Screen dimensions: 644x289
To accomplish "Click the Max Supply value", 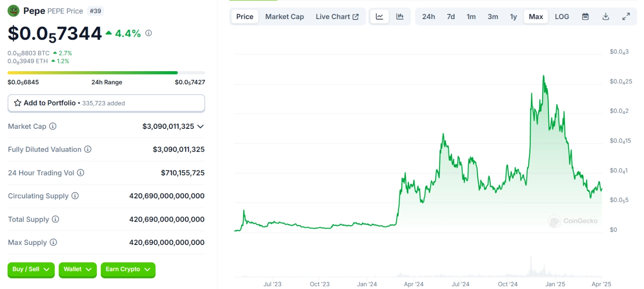I will pyautogui.click(x=167, y=242).
